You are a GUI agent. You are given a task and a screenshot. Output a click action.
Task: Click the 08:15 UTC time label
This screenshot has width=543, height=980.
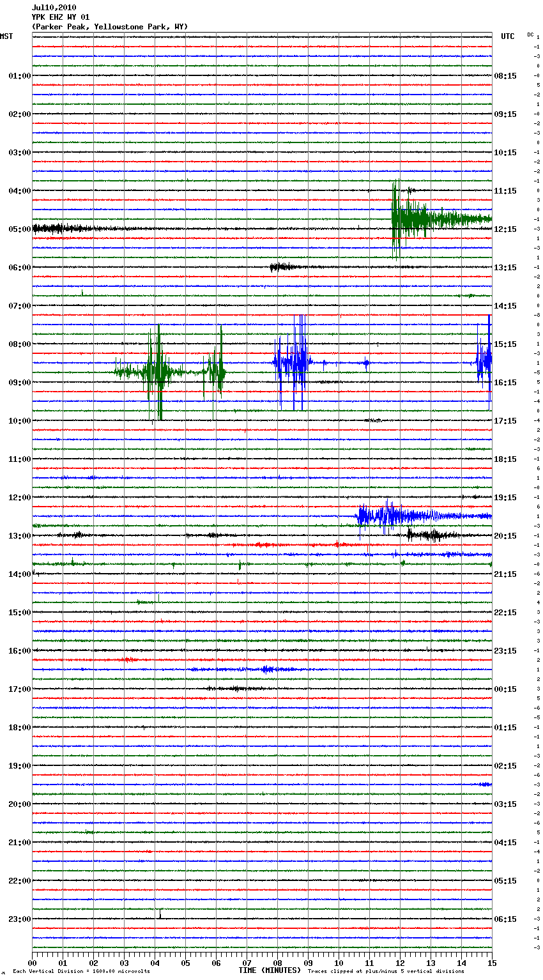[505, 76]
